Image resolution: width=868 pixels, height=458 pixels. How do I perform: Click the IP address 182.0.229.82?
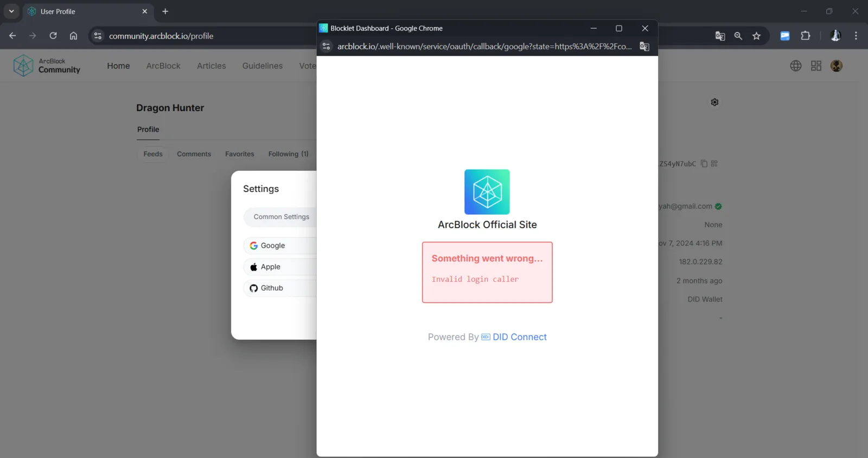click(x=700, y=262)
